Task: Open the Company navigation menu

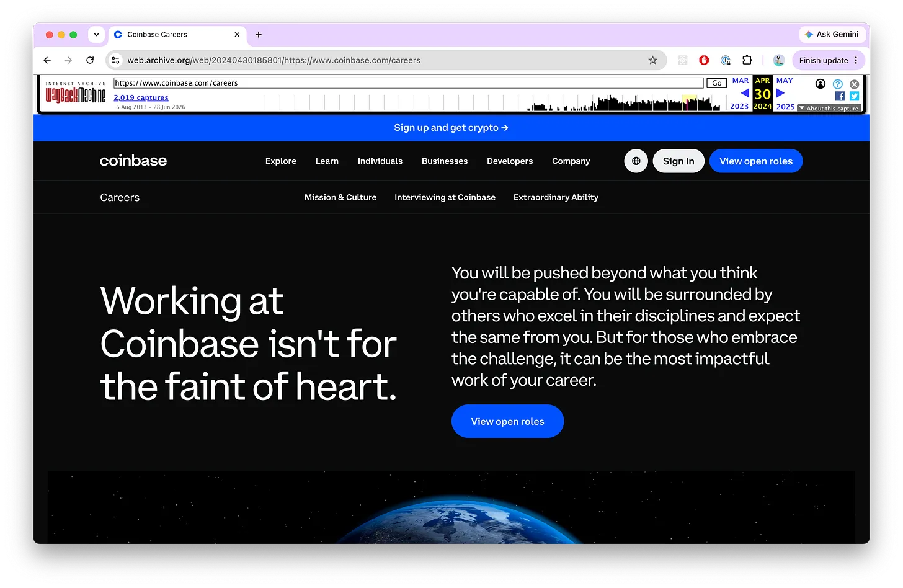Action: click(x=571, y=161)
